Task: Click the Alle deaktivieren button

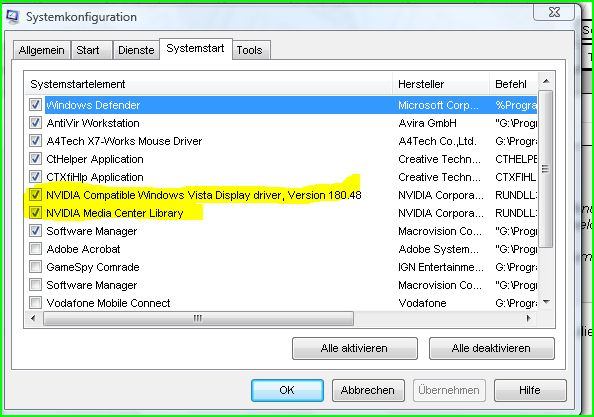Action: [491, 348]
